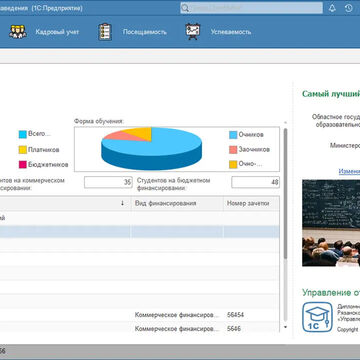Open Успеваемость presentation board icon

(192, 32)
